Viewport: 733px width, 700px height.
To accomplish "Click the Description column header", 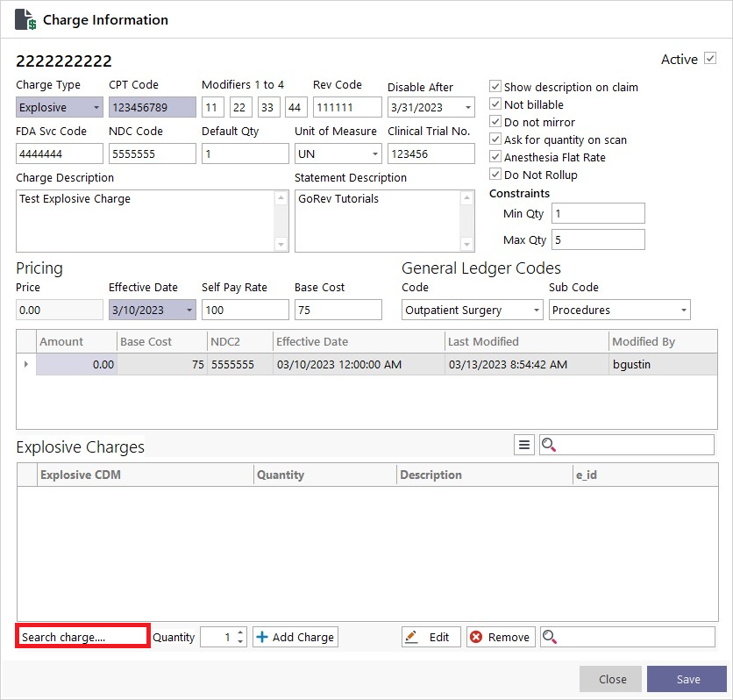I will pos(484,475).
